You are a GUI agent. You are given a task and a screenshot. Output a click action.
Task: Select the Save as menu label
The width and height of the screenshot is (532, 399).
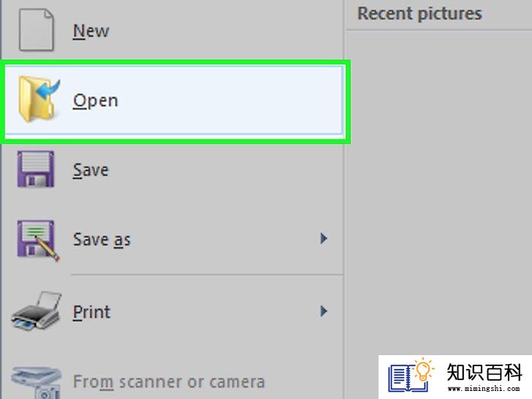[102, 240]
